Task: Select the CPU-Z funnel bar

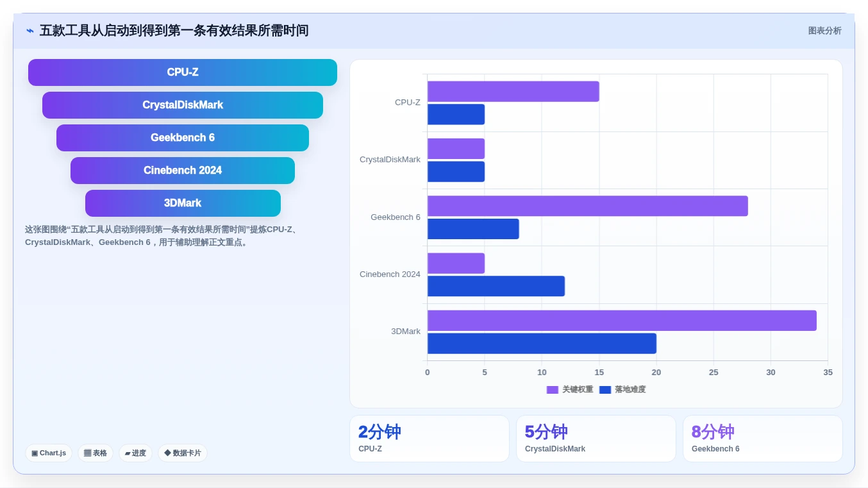Action: click(x=183, y=72)
